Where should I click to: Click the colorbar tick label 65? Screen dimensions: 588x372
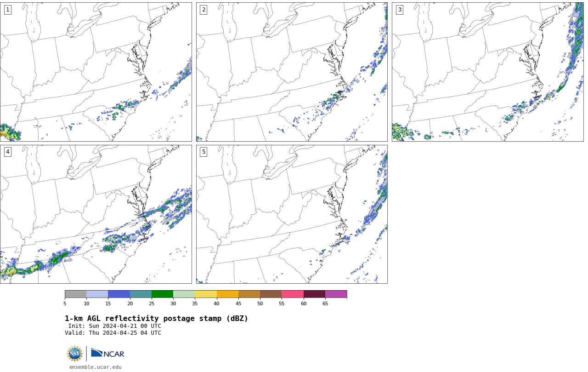tap(325, 303)
